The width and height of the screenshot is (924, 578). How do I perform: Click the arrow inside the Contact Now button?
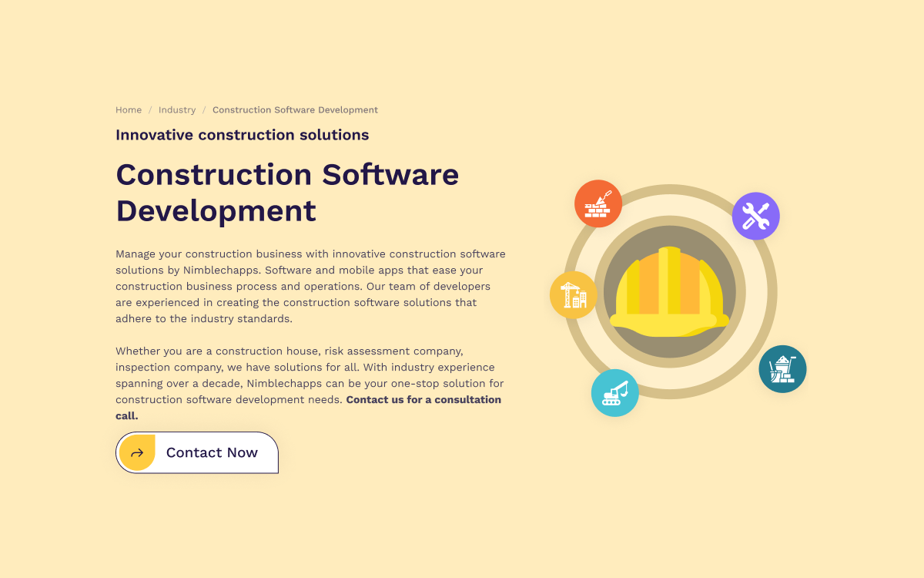pyautogui.click(x=137, y=452)
